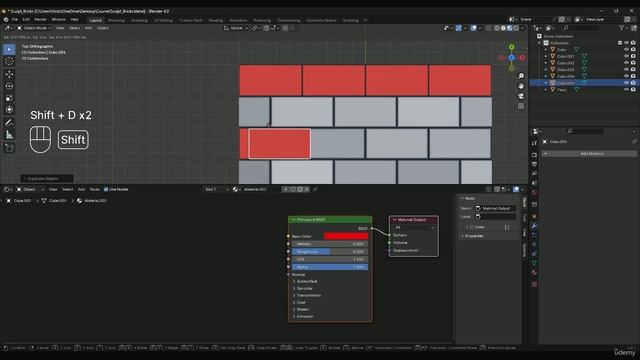Open the Edit menu
This screenshot has height=360, width=640.
(x=26, y=20)
